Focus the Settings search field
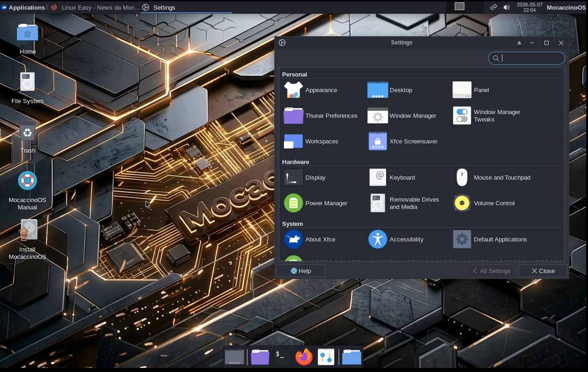 (527, 58)
